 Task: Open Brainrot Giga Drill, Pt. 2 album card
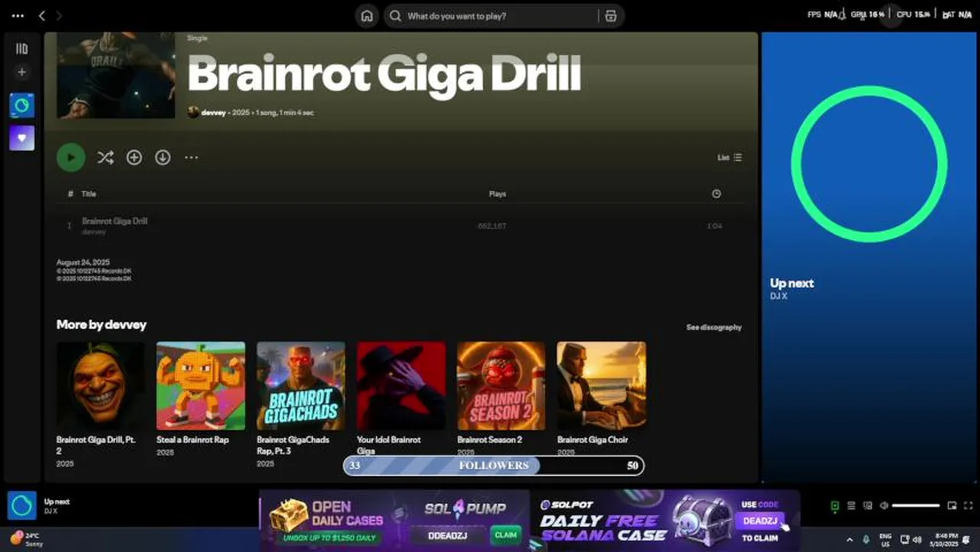tap(100, 404)
